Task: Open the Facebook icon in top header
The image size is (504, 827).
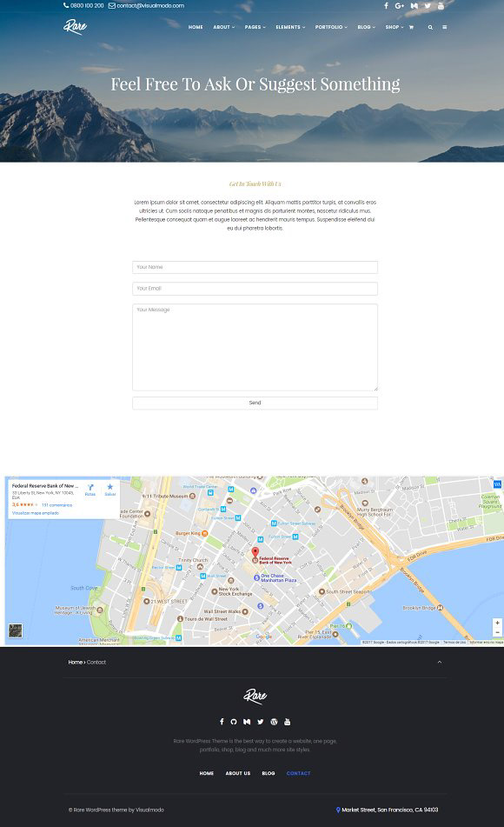Action: point(386,6)
